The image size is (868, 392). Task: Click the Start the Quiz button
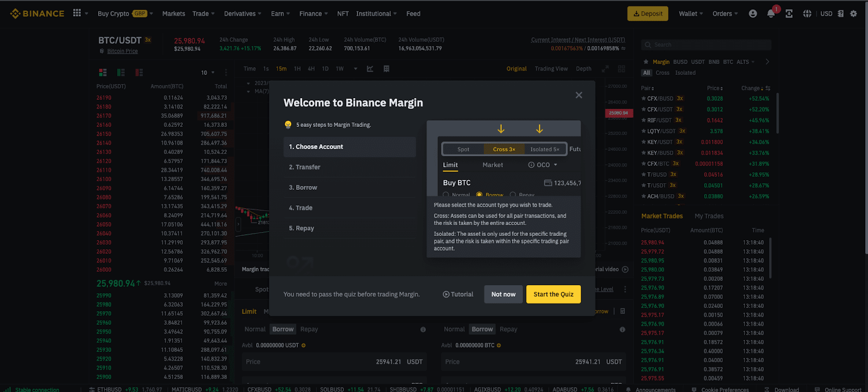coord(553,294)
